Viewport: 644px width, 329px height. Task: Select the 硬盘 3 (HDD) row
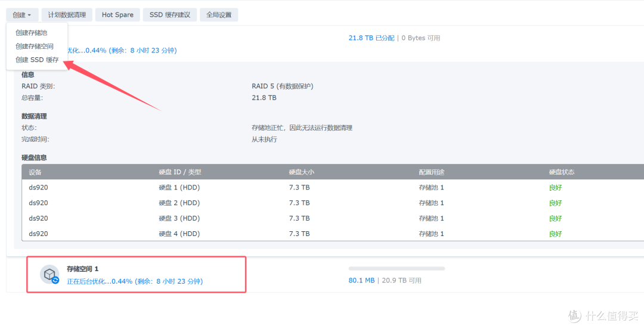(179, 218)
